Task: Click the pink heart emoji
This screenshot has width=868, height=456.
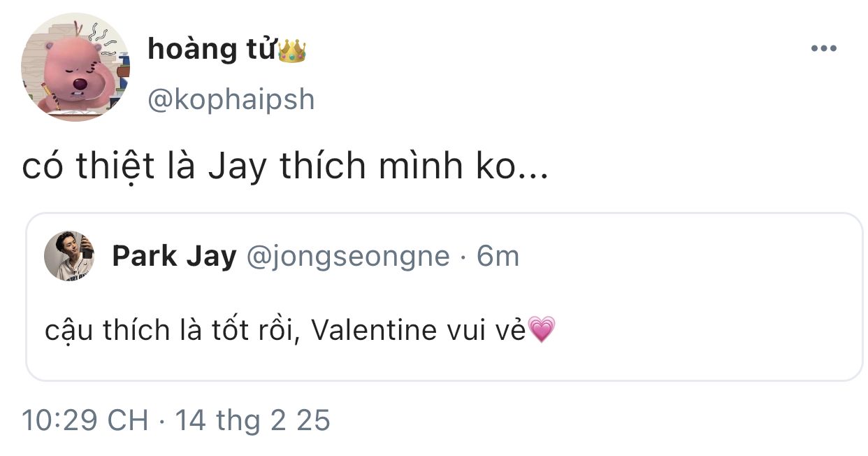Action: 542,329
